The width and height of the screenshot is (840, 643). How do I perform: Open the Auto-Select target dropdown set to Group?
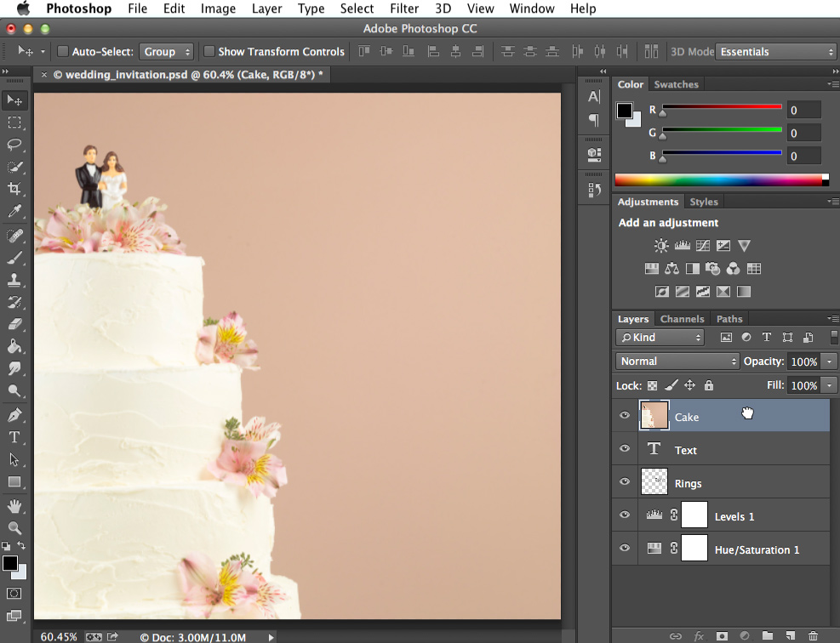coord(167,51)
